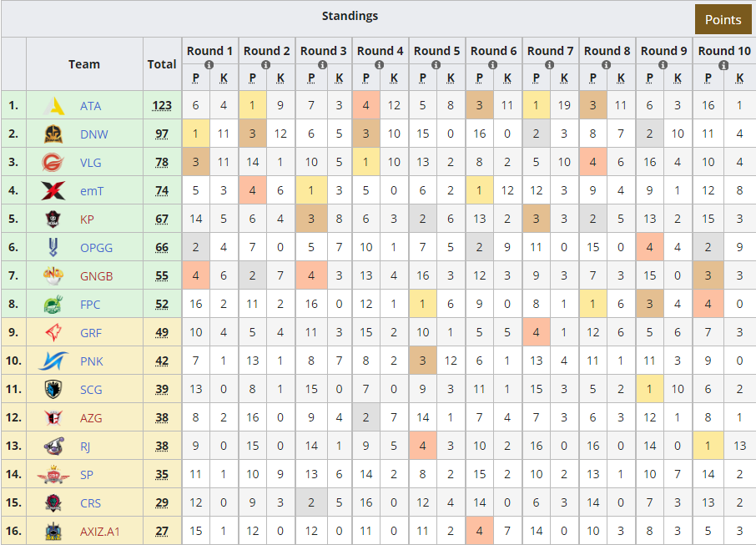Click ATA's total score 123
The width and height of the screenshot is (756, 545).
tap(162, 106)
